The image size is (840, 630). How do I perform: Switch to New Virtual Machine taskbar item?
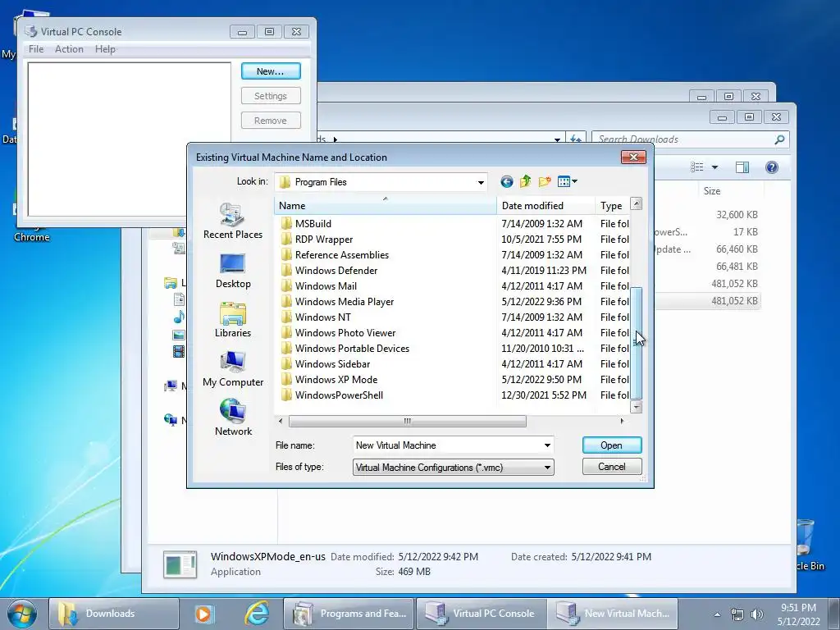point(612,614)
